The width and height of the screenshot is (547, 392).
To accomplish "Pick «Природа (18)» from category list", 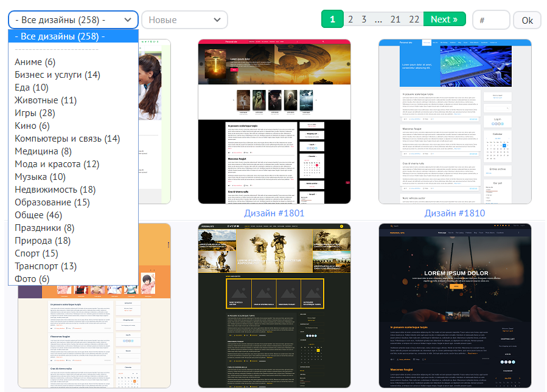I will point(43,241).
